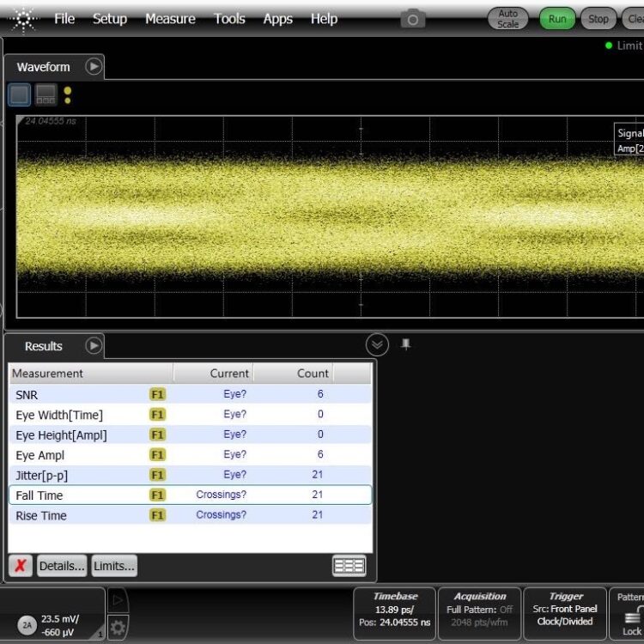Image resolution: width=644 pixels, height=644 pixels.
Task: Select the split waveform layout icon
Action: [46, 95]
